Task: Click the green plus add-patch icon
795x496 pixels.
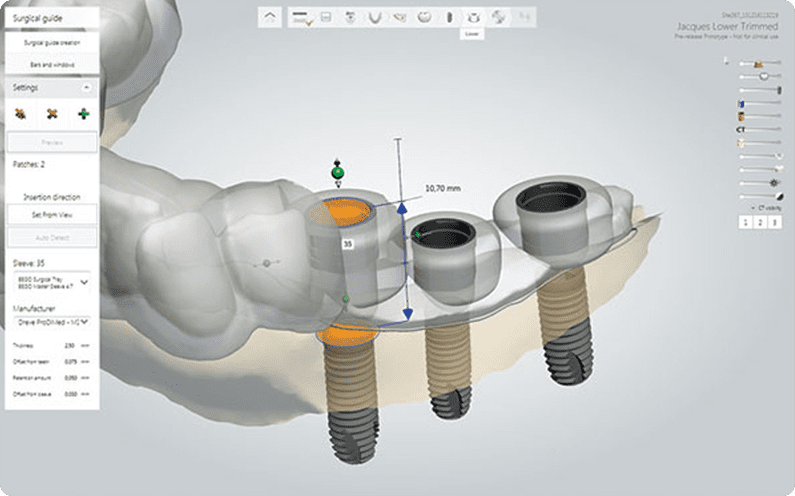Action: pyautogui.click(x=82, y=114)
